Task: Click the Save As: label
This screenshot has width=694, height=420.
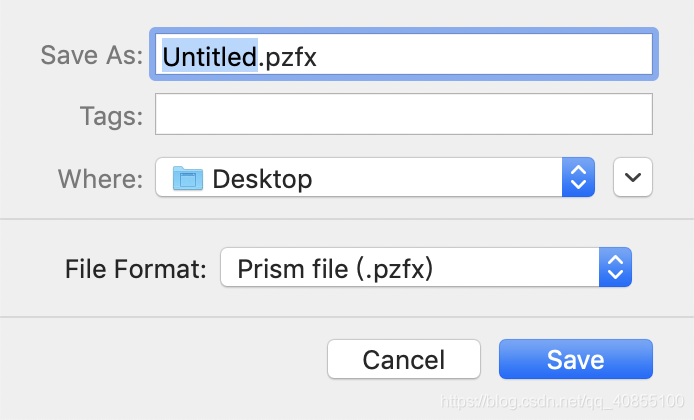Action: [x=92, y=55]
